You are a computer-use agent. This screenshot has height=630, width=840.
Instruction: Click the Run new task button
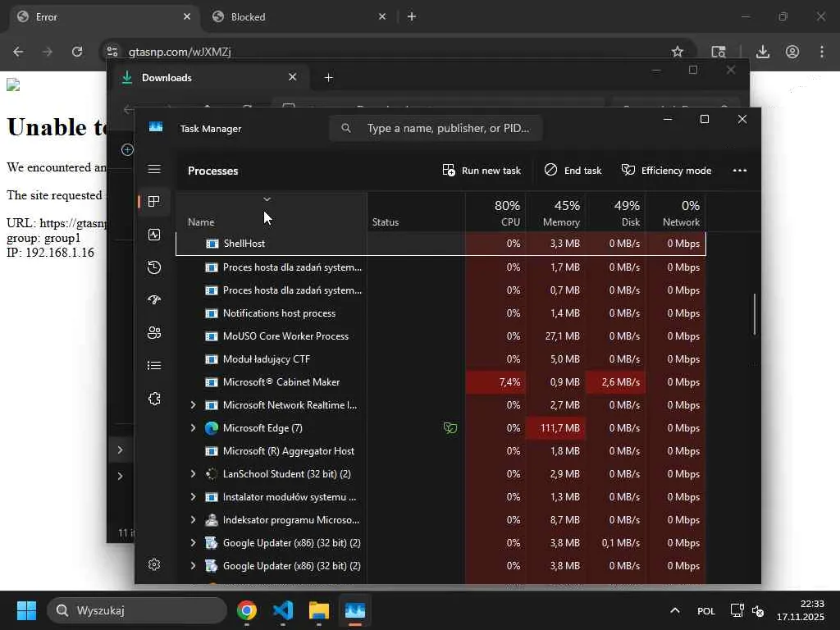[482, 171]
